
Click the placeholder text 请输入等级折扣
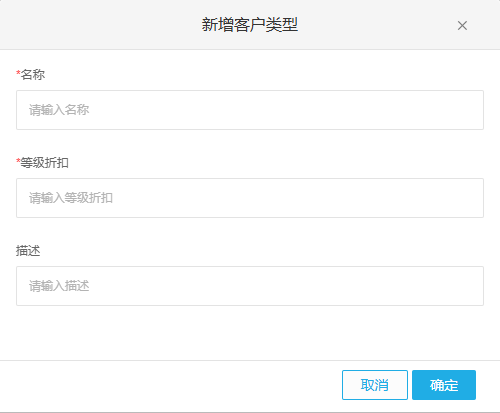(71, 198)
